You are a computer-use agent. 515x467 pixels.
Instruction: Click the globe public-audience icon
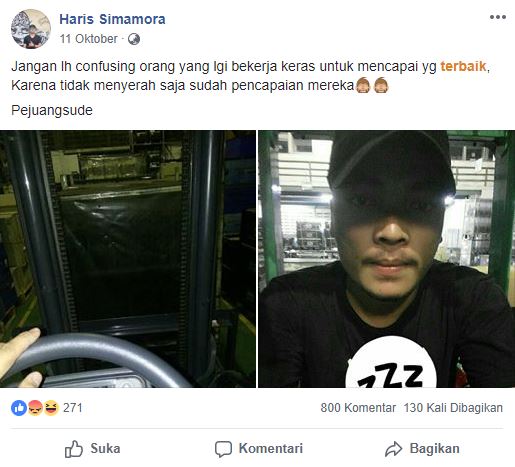(x=134, y=39)
